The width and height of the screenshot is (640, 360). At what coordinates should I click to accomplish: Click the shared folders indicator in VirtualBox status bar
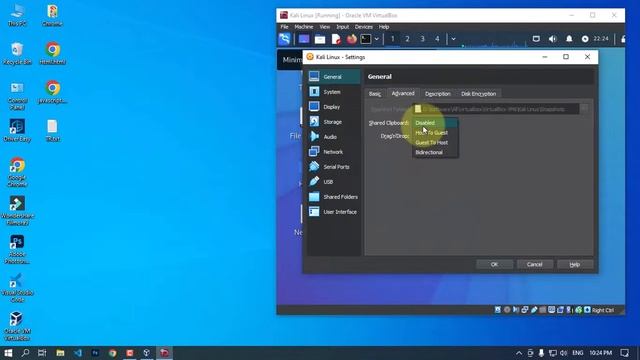click(x=542, y=310)
